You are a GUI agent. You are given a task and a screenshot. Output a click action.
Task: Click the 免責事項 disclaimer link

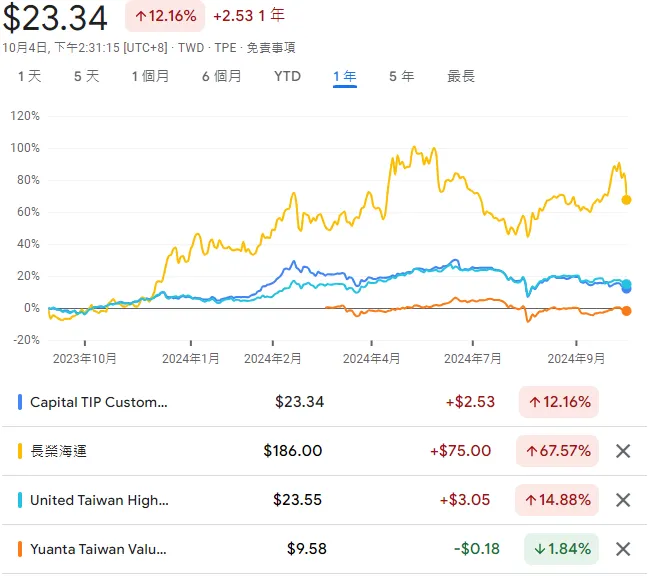pyautogui.click(x=271, y=48)
